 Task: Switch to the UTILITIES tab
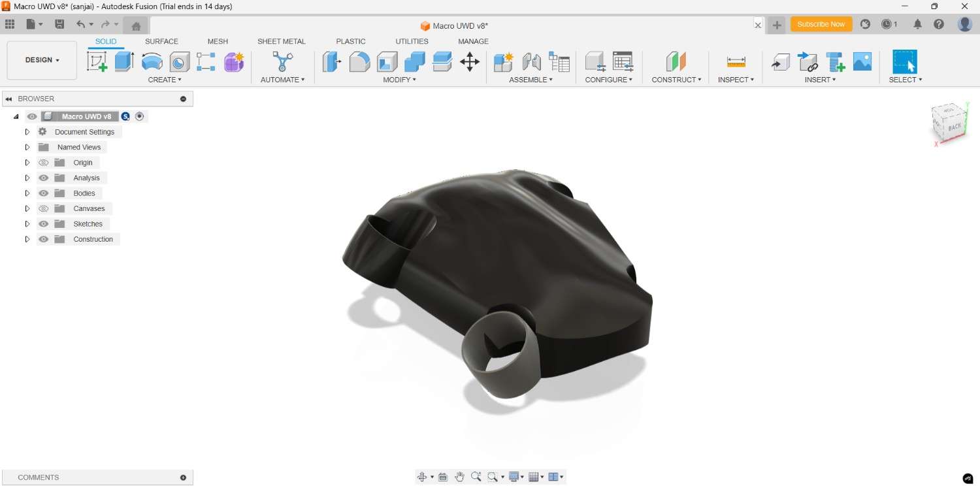(412, 41)
